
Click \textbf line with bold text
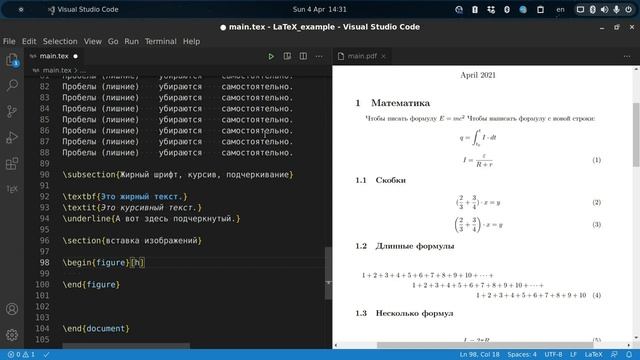[x=125, y=197]
